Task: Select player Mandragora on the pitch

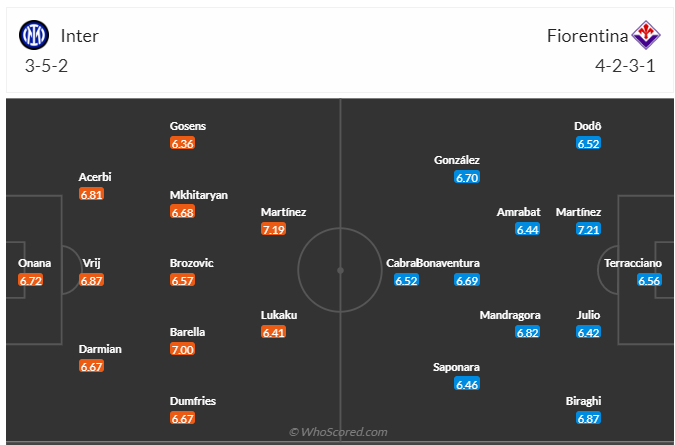Action: pyautogui.click(x=510, y=315)
